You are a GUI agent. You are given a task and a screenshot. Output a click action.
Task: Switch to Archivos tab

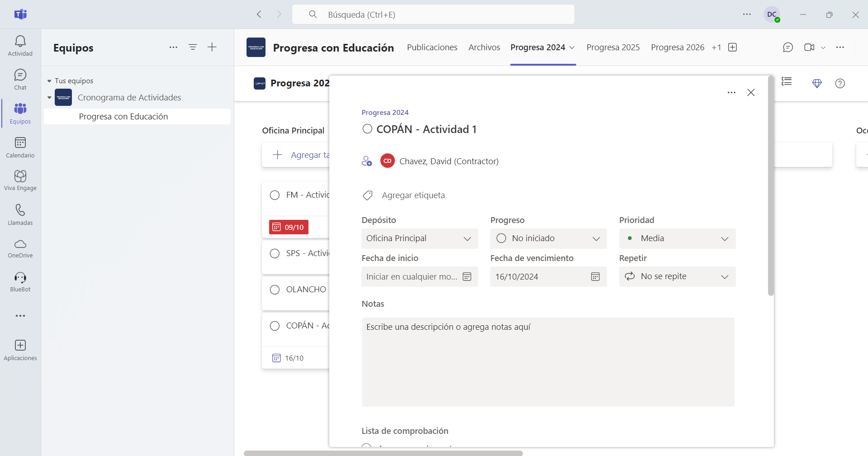point(484,47)
